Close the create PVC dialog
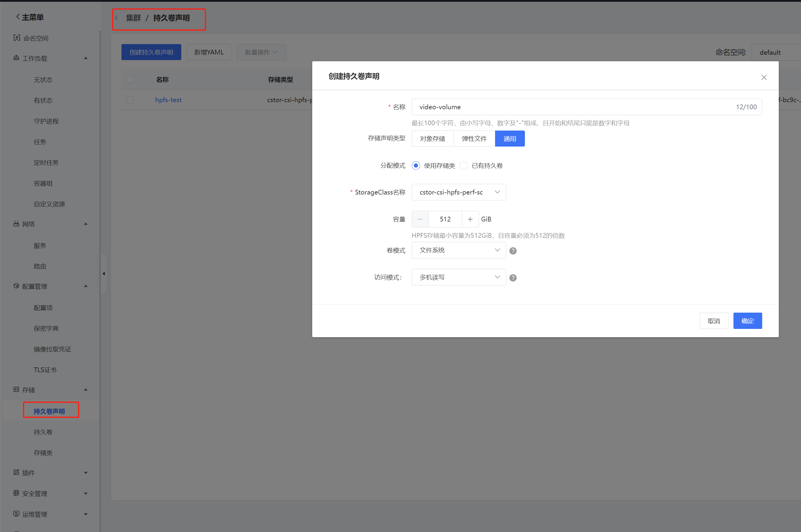Image resolution: width=801 pixels, height=532 pixels. tap(764, 77)
